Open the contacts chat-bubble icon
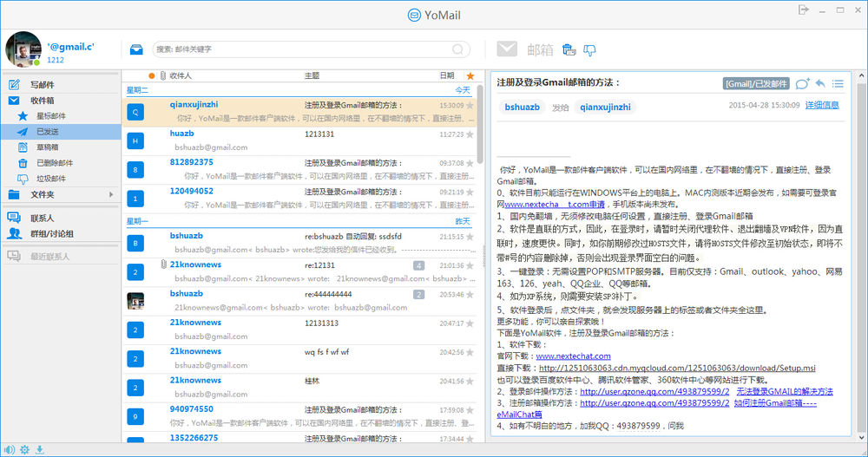868x457 pixels. (14, 218)
